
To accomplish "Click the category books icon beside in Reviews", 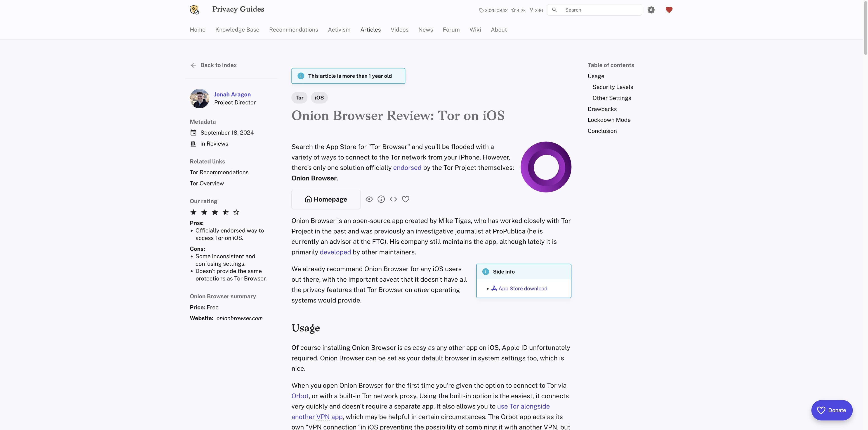I will [x=193, y=144].
